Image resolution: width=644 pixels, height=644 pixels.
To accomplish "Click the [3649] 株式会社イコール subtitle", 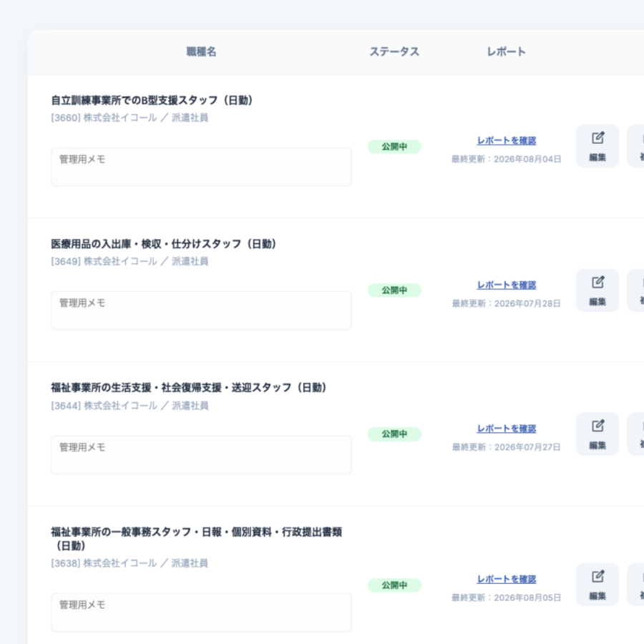I will [x=130, y=262].
